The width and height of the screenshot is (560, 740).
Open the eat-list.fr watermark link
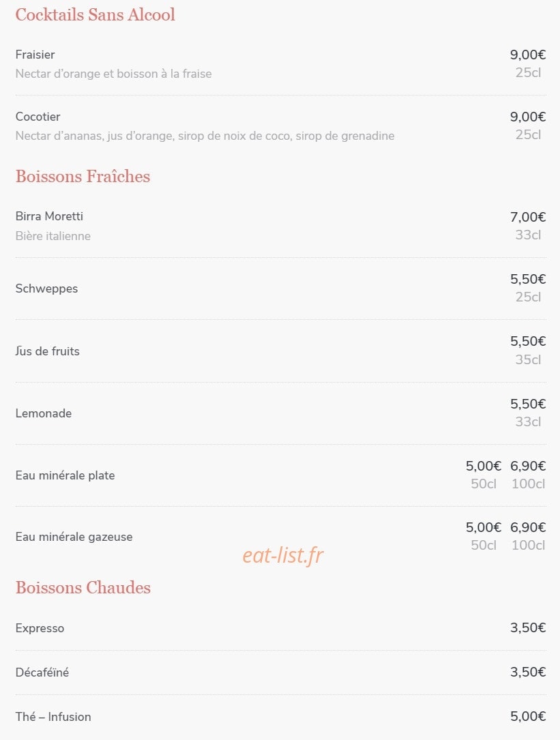point(283,555)
